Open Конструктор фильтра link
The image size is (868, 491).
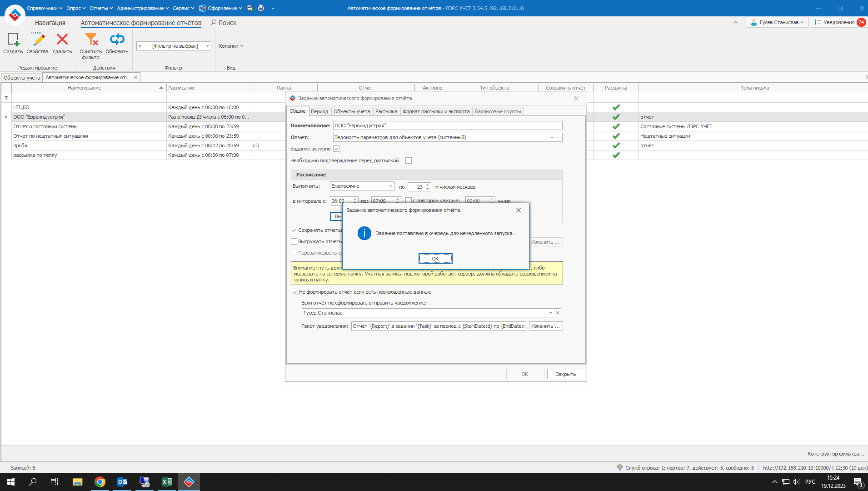(x=836, y=454)
